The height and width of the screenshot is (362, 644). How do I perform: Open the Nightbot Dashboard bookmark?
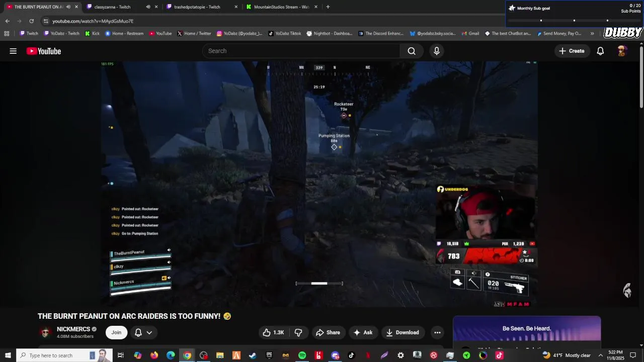pyautogui.click(x=330, y=34)
